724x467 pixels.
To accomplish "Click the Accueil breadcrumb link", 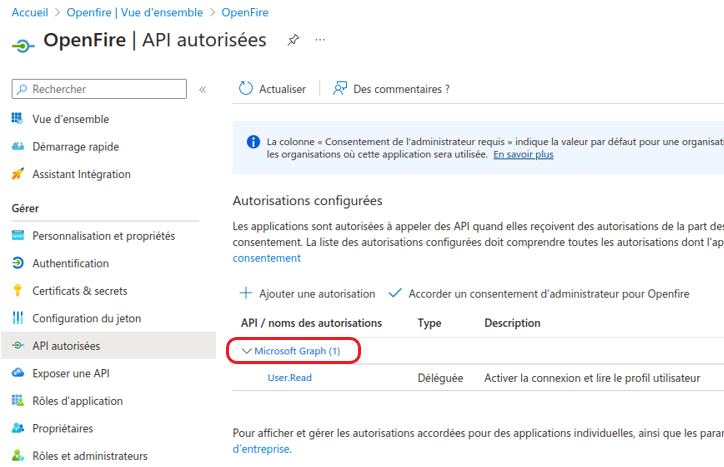I will [x=30, y=12].
